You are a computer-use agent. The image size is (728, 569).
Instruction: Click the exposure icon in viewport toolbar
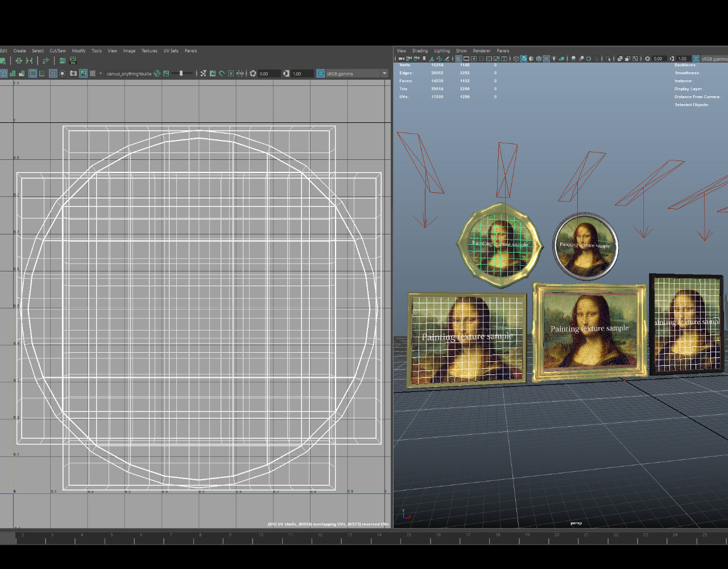[647, 59]
